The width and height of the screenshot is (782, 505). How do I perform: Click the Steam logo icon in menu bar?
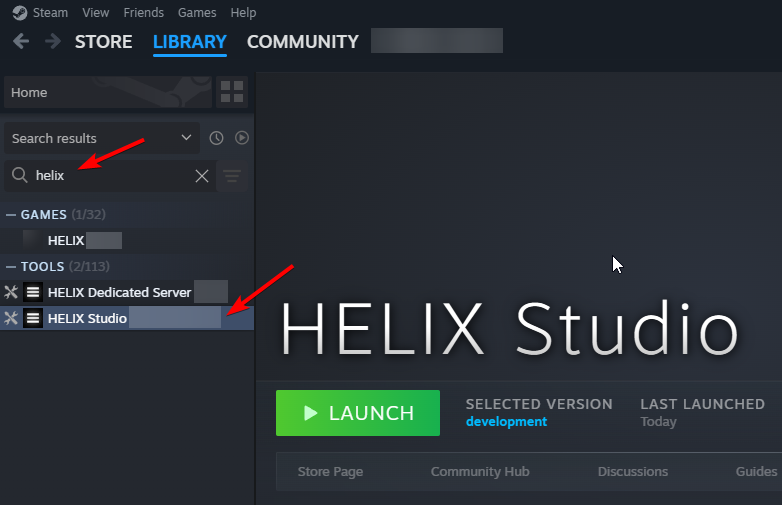(20, 12)
